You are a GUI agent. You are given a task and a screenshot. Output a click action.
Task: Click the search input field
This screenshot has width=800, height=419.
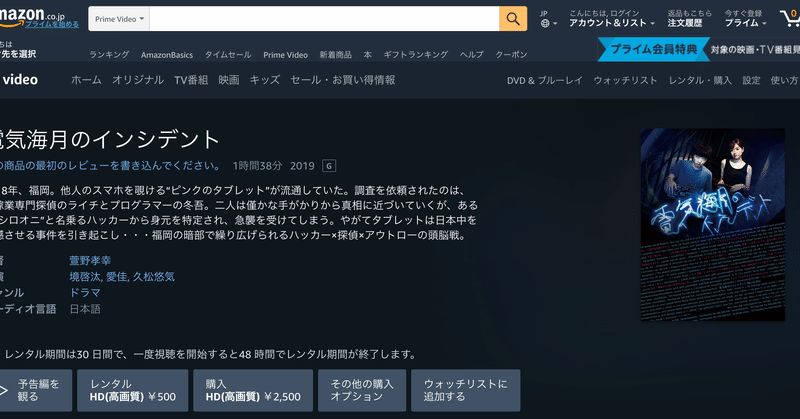[324, 19]
